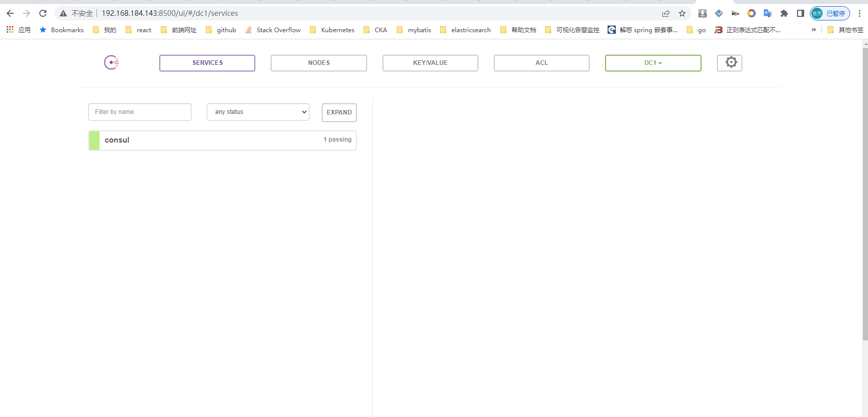The height and width of the screenshot is (417, 868).
Task: Open the spring bookmark with C icon
Action: (643, 30)
